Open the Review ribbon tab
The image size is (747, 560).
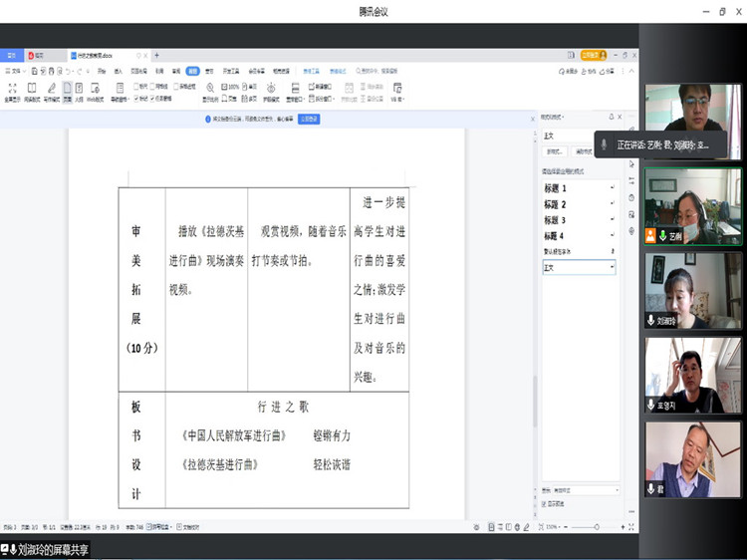pyautogui.click(x=176, y=71)
